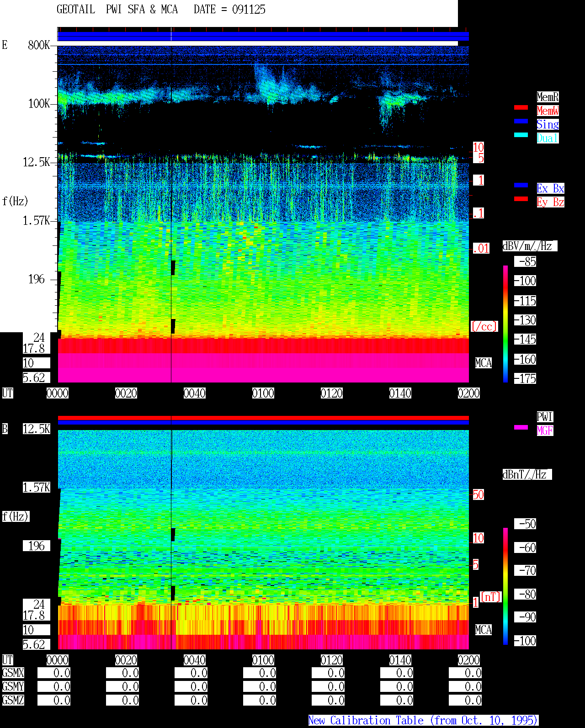Image resolution: width=585 pixels, height=728 pixels.
Task: Click the -130 color scale value
Action: point(525,320)
